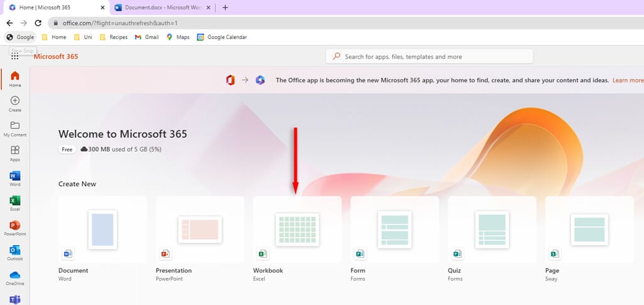644x305 pixels.
Task: Click the search apps and files box
Action: (x=429, y=57)
